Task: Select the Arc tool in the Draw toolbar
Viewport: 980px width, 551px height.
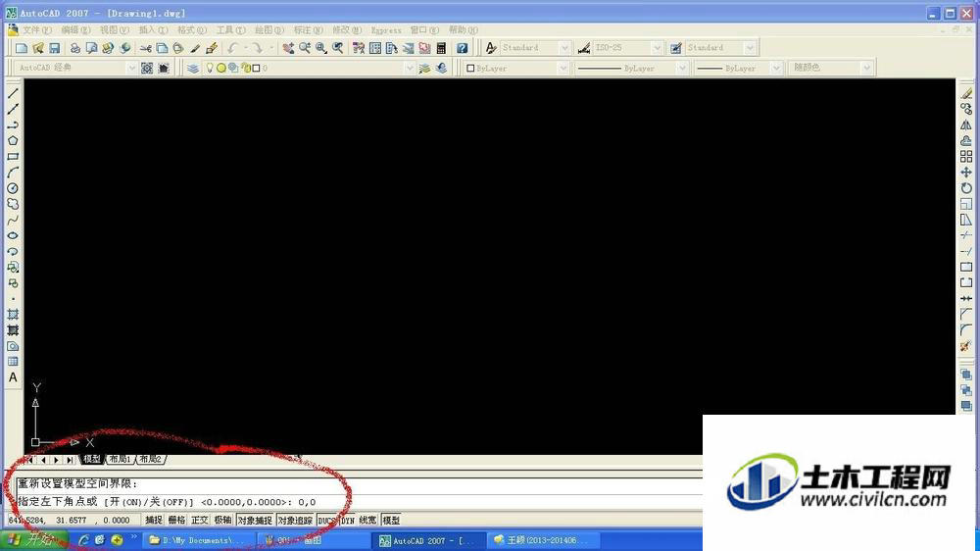Action: coord(13,172)
